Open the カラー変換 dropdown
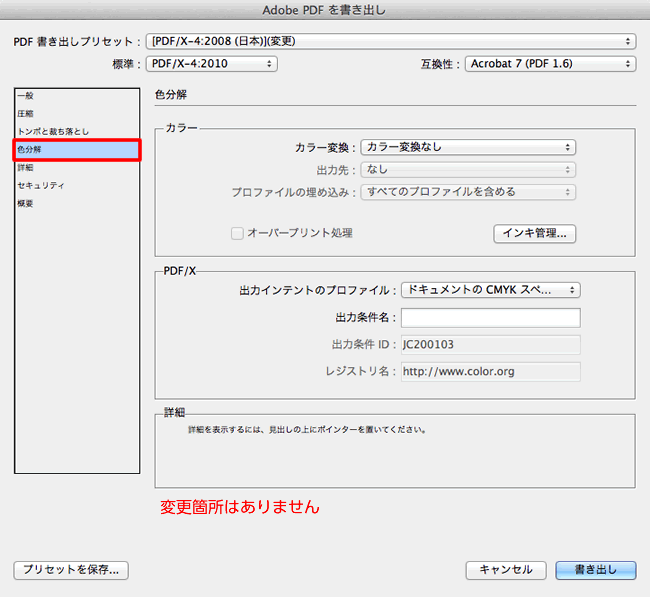Screen dimensions: 650x597 (x=468, y=147)
